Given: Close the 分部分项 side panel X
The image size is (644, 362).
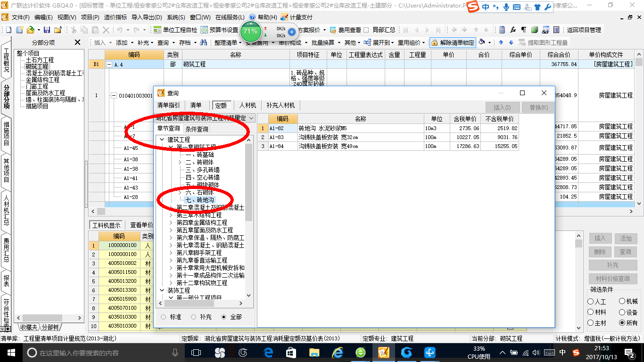Looking at the screenshot, I should pos(77,42).
